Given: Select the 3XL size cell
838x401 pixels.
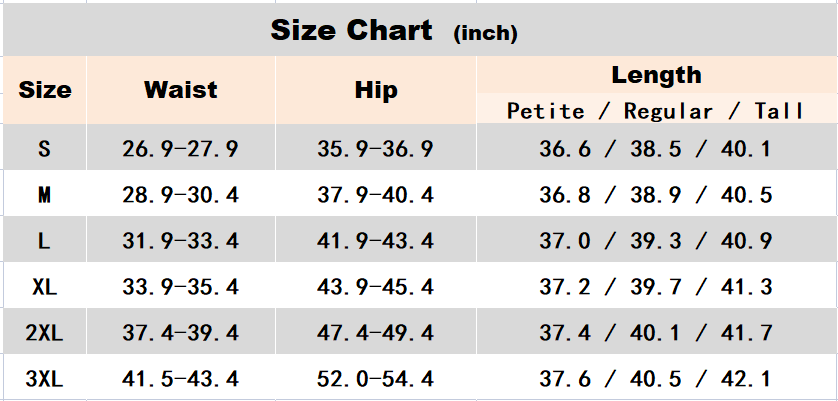Looking at the screenshot, I should (x=45, y=377).
